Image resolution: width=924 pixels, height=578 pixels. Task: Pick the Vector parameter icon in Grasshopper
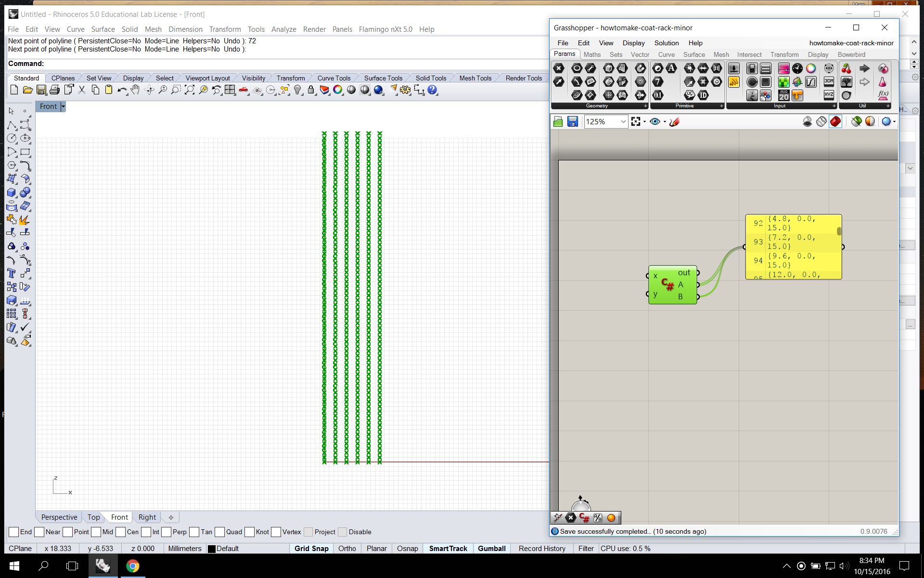coord(559,82)
